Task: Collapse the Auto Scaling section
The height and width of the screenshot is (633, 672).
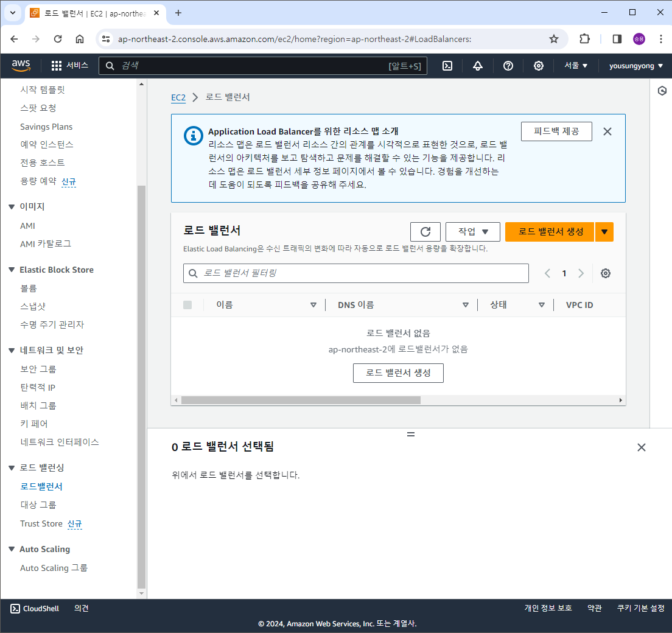Action: pos(12,549)
